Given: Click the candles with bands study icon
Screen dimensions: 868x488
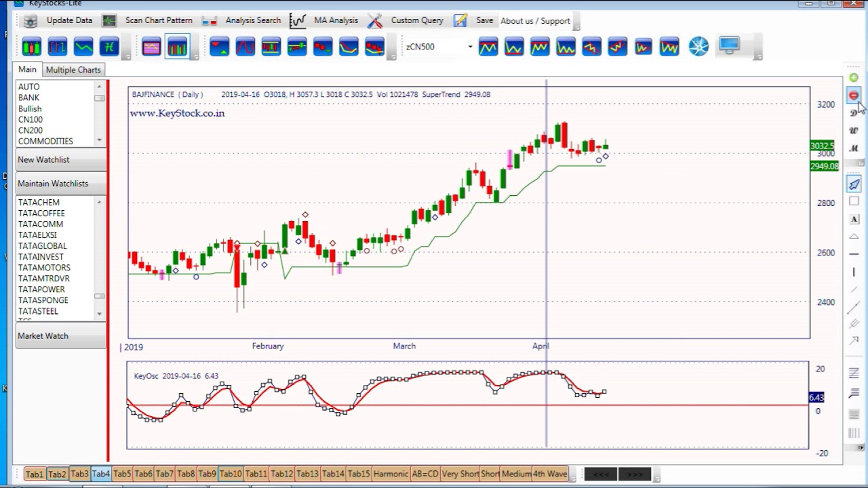Looking at the screenshot, I should [271, 47].
